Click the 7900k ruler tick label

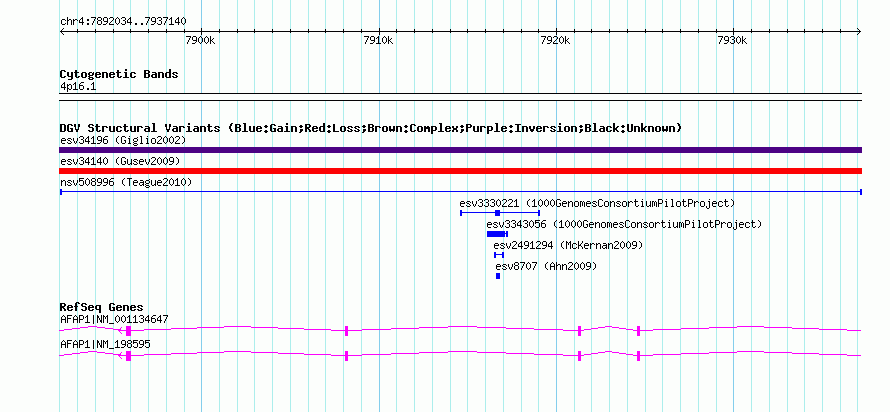pyautogui.click(x=200, y=41)
